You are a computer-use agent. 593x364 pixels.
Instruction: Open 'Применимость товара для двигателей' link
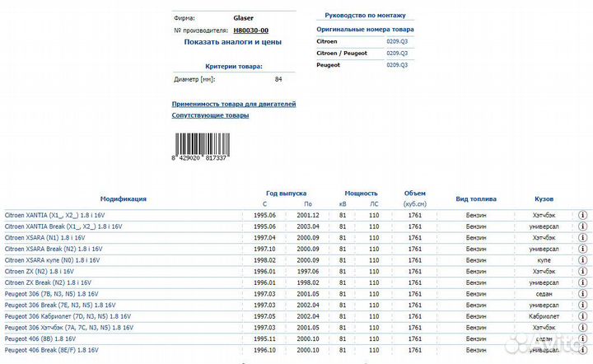click(x=233, y=105)
